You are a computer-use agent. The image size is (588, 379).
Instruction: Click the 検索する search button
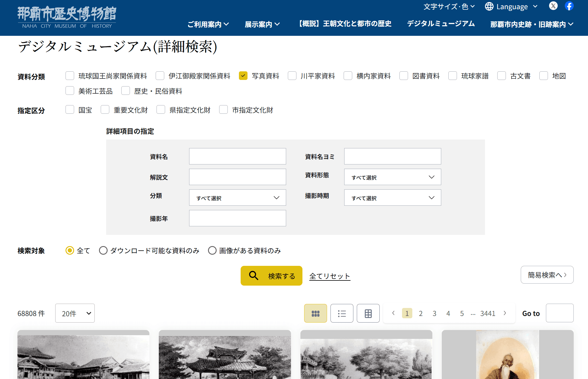[271, 276]
